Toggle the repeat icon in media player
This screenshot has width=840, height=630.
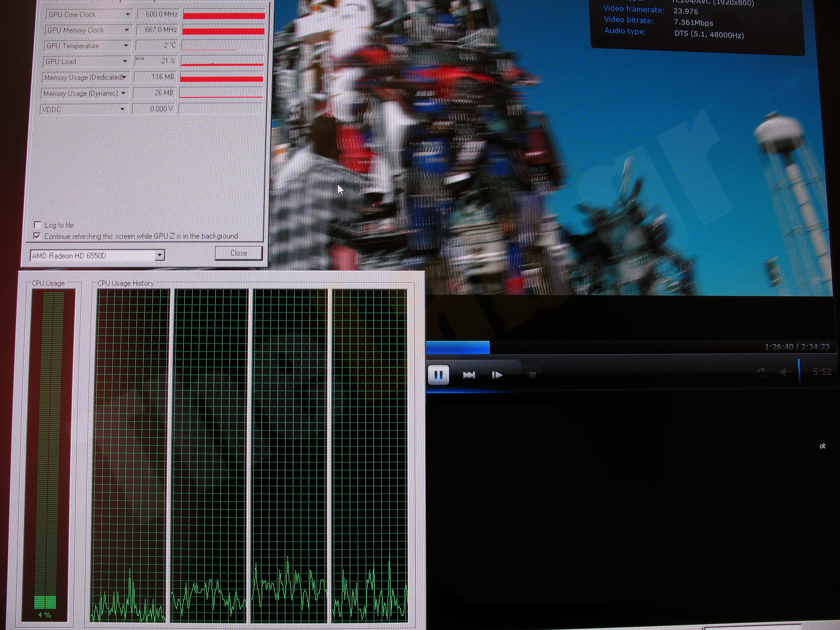click(x=762, y=372)
